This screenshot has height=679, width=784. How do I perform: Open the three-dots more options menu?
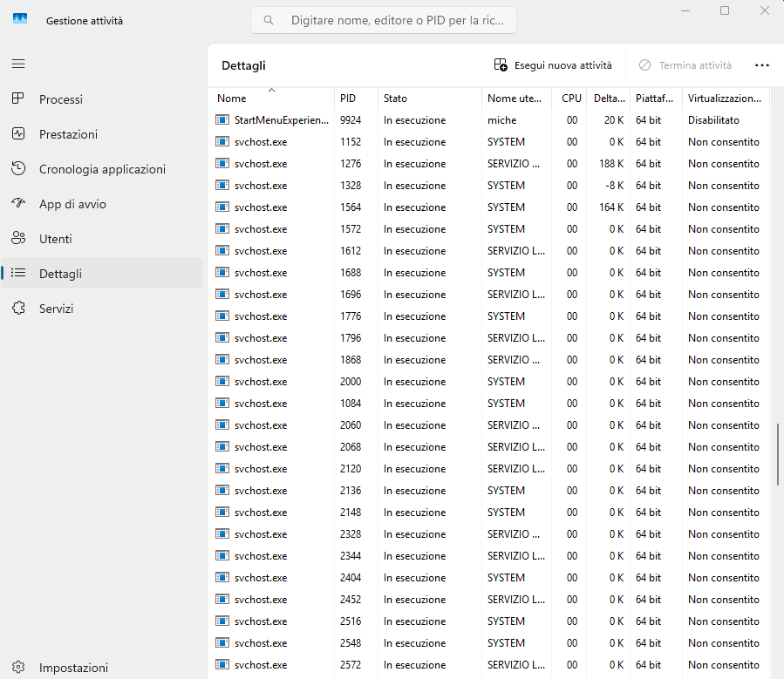(x=762, y=65)
